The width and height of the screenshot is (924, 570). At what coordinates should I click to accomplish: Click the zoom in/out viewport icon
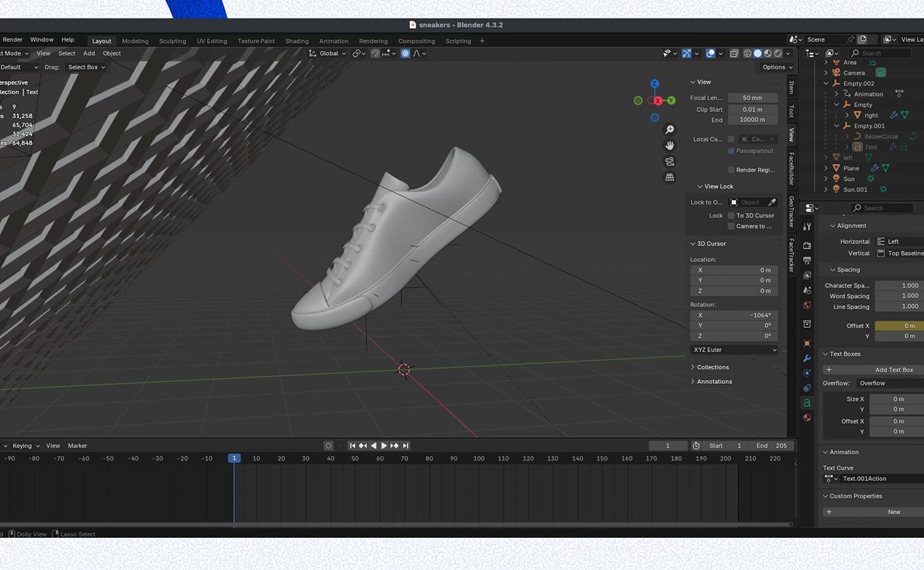tap(670, 130)
